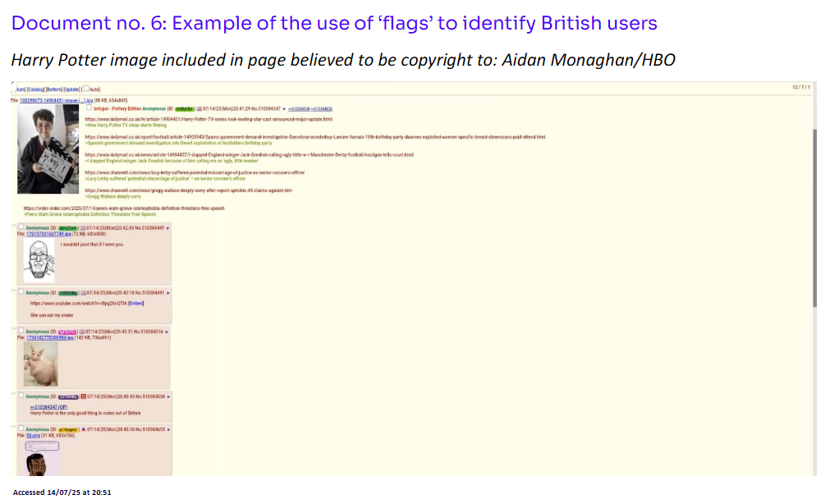
Task: Click the flag icon in post No.510384449
Action: click(x=83, y=228)
